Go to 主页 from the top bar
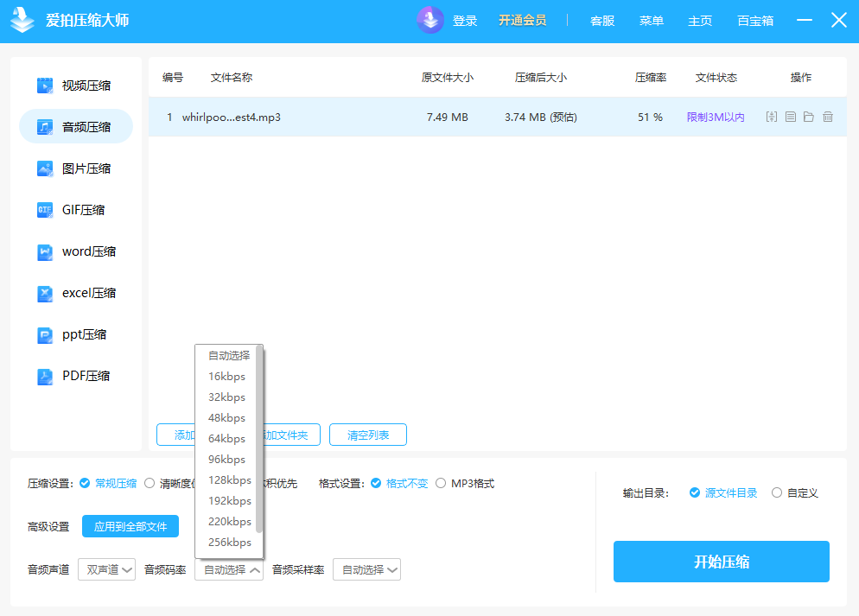This screenshot has width=859, height=616. (x=700, y=21)
